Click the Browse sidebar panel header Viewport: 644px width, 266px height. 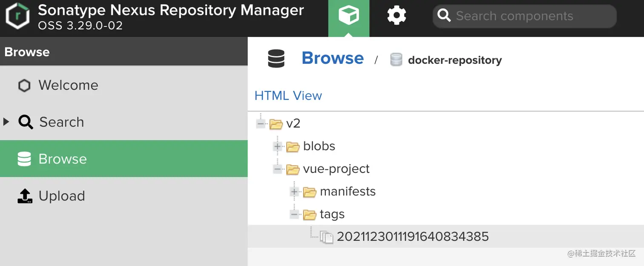click(124, 51)
